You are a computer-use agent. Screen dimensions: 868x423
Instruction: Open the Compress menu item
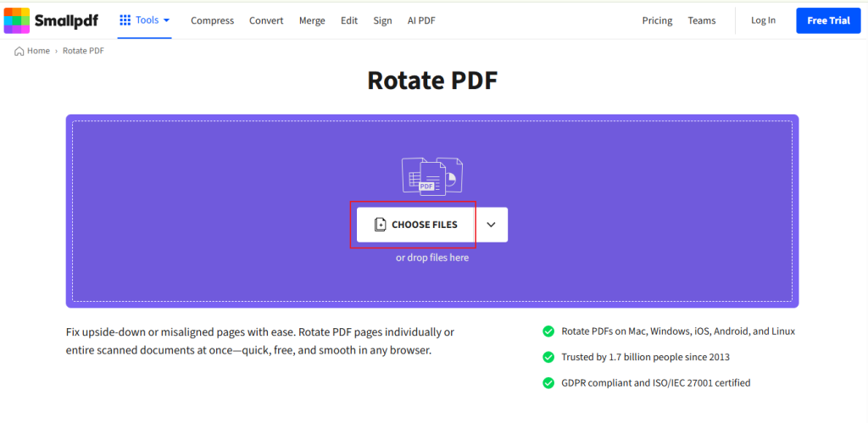click(213, 20)
